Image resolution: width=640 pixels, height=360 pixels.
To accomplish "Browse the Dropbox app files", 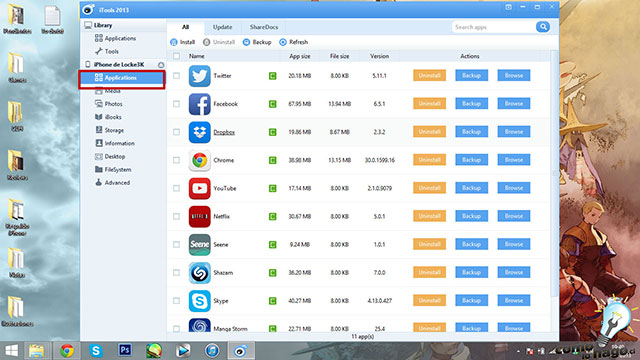I will coord(513,132).
